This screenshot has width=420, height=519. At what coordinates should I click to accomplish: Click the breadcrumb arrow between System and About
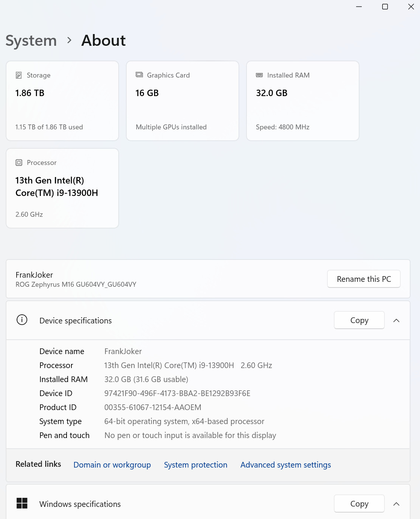pos(69,40)
